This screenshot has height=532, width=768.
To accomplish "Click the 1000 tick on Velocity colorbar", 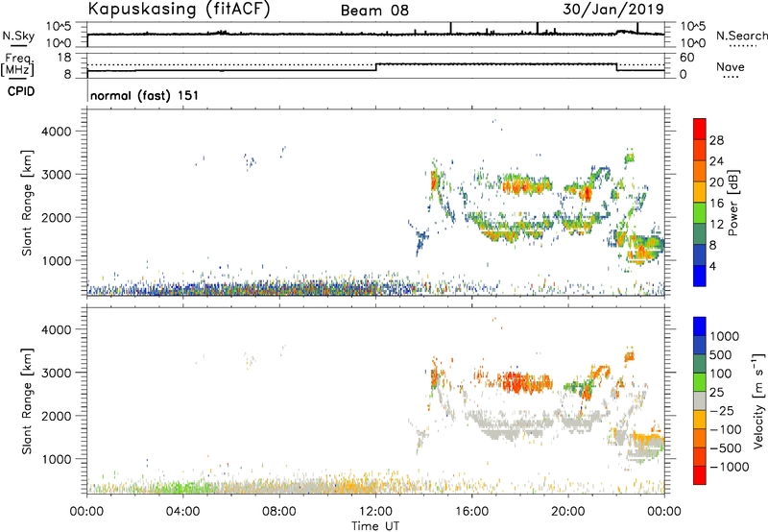I will (x=725, y=336).
